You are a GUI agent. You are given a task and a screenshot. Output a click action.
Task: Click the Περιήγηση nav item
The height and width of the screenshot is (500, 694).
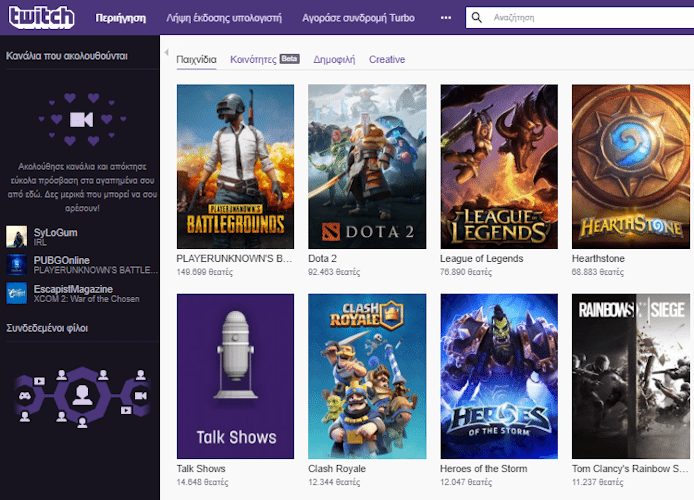pos(120,18)
